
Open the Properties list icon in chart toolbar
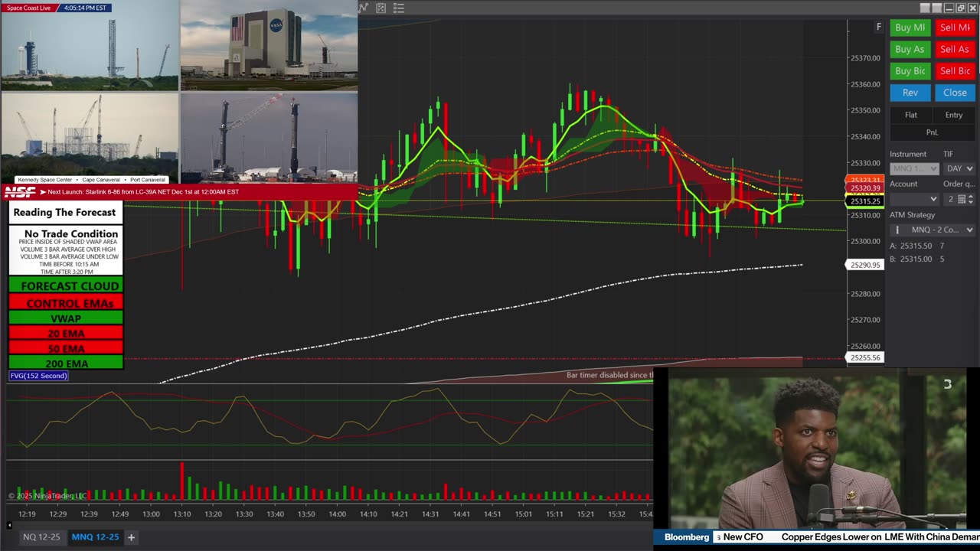(x=399, y=8)
